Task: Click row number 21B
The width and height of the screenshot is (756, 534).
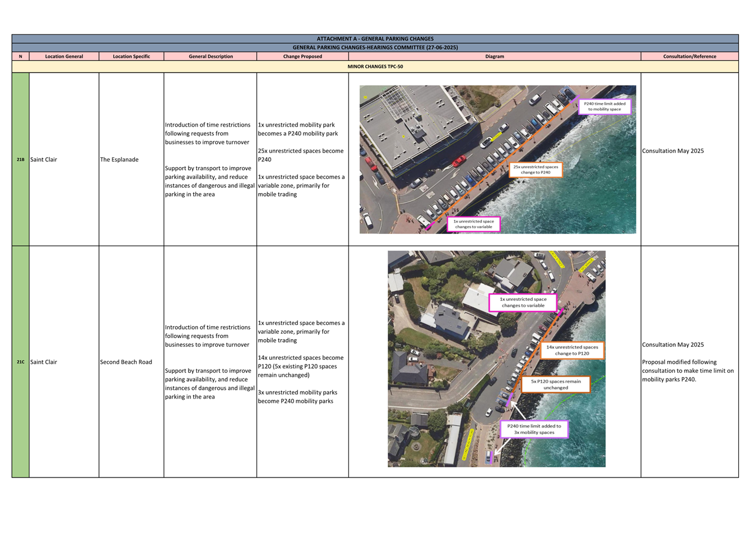Action: pos(21,160)
